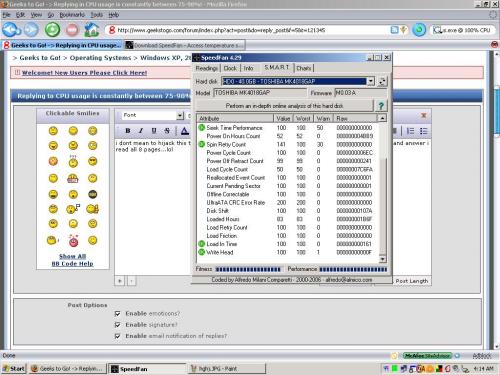Insert the sunglasses smiley
The image size is (500, 375).
92,161
